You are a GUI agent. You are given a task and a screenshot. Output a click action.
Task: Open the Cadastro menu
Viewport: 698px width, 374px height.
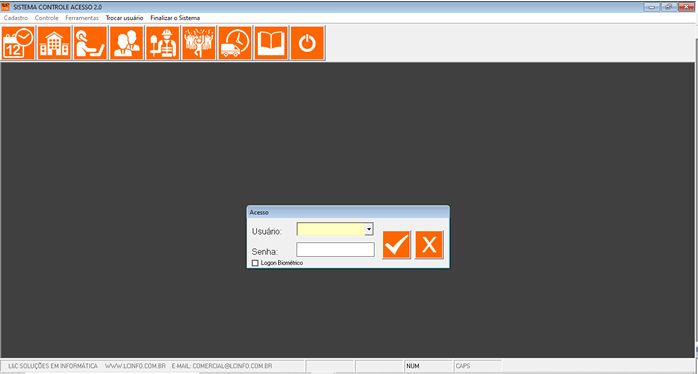coord(16,18)
